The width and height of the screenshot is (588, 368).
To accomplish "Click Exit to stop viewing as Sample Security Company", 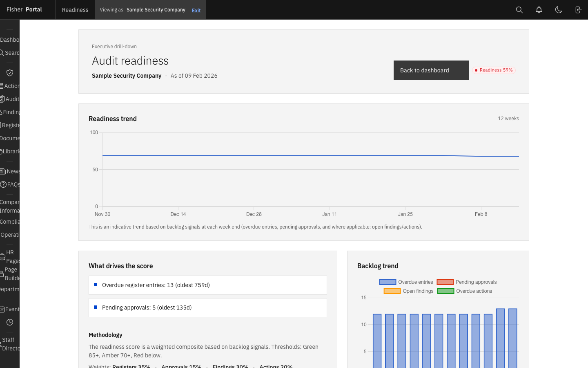I will pos(196,10).
